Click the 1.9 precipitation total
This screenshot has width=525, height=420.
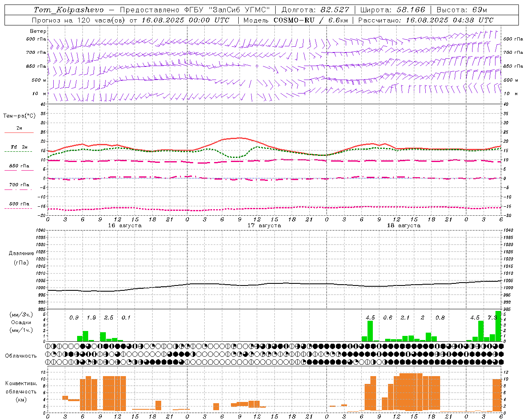(91, 318)
